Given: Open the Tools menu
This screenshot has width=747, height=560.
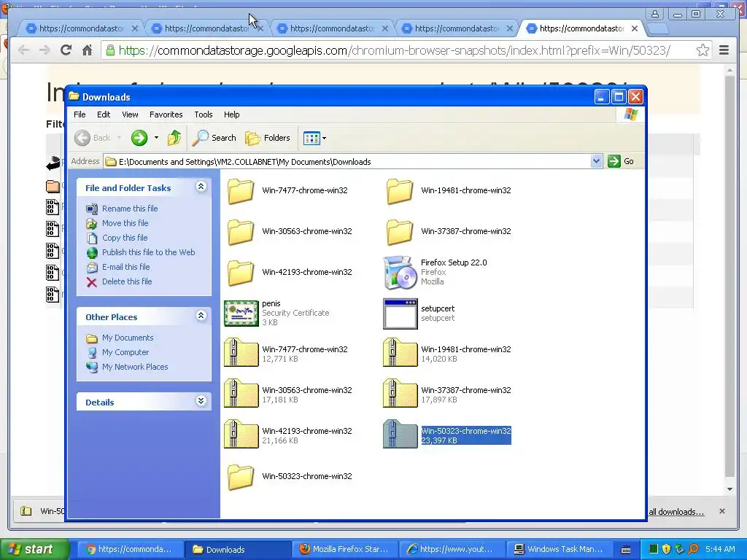Looking at the screenshot, I should pyautogui.click(x=204, y=114).
